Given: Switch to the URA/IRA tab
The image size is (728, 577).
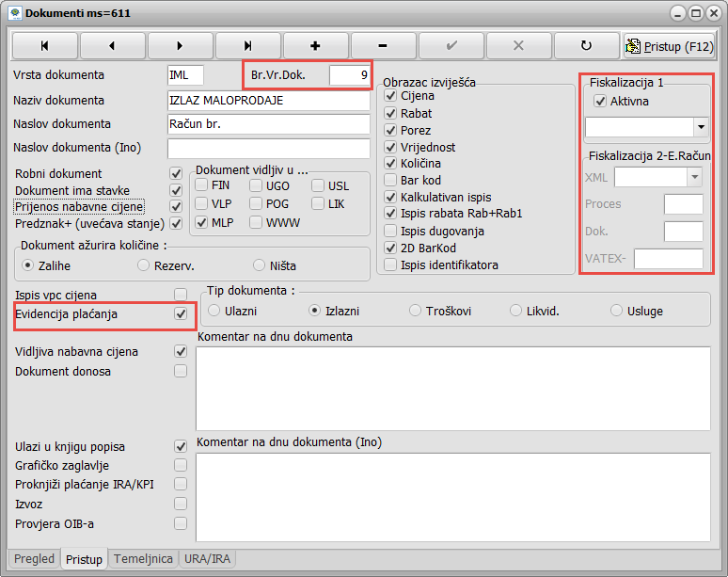Looking at the screenshot, I should point(208,559).
